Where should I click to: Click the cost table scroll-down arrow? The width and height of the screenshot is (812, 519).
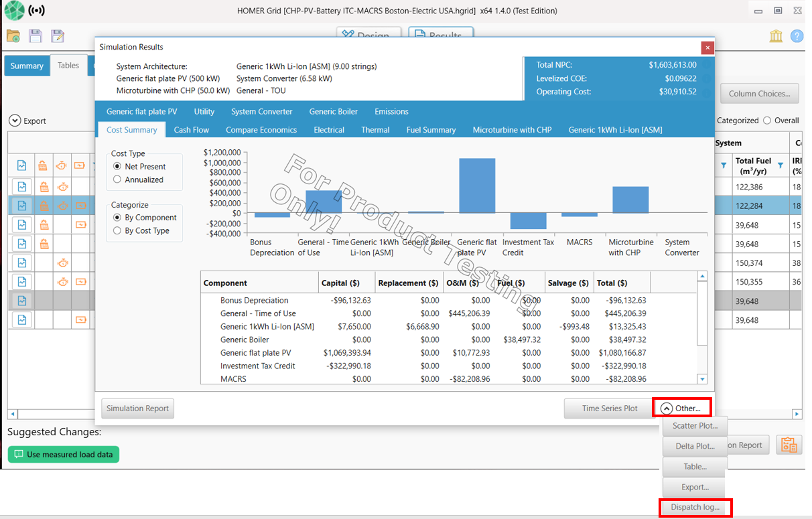(702, 379)
